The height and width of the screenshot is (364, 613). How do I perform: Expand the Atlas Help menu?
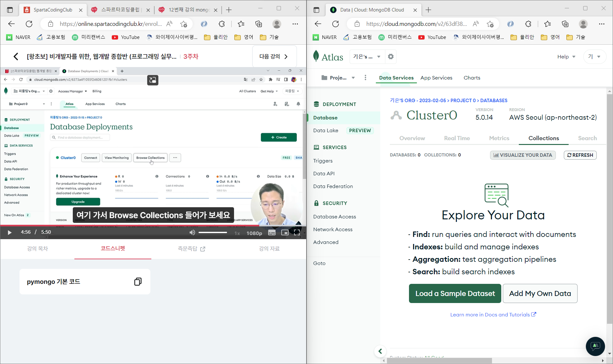566,57
